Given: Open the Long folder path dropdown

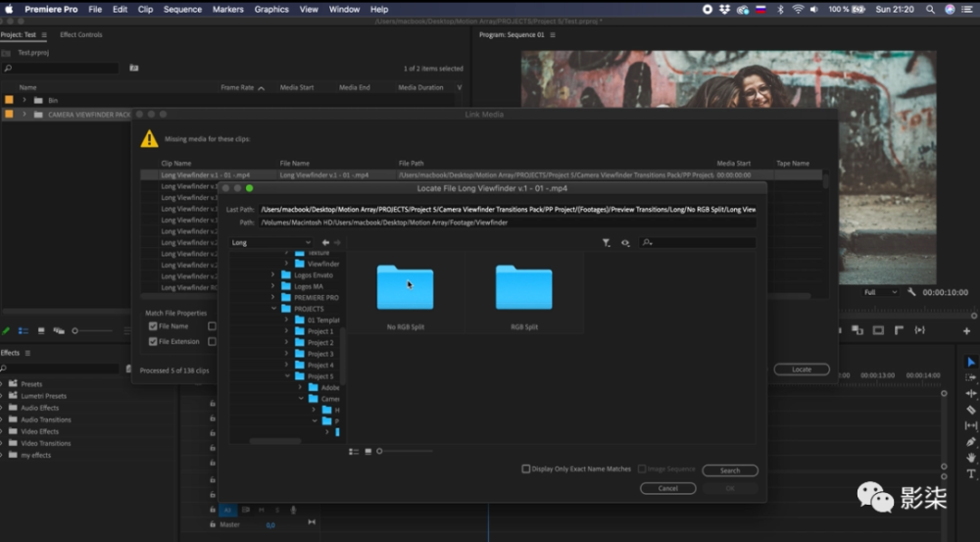Looking at the screenshot, I should (270, 242).
